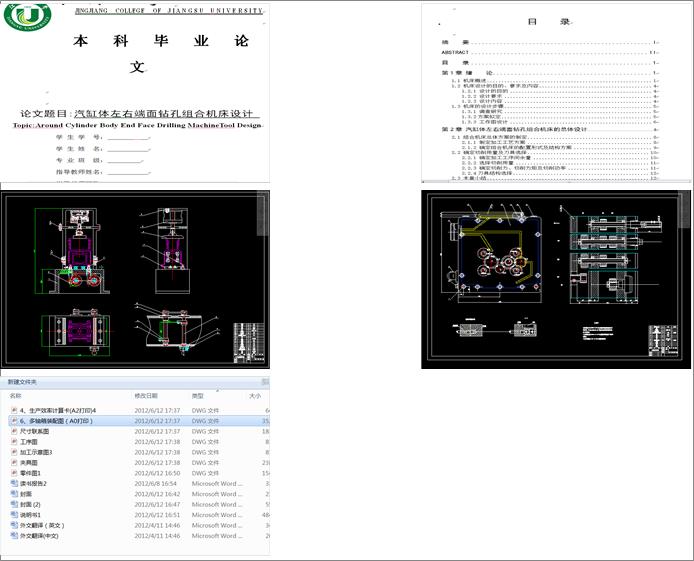The height and width of the screenshot is (561, 694).
Task: Open the 目录 table of contents thumbnail
Action: coord(556,92)
